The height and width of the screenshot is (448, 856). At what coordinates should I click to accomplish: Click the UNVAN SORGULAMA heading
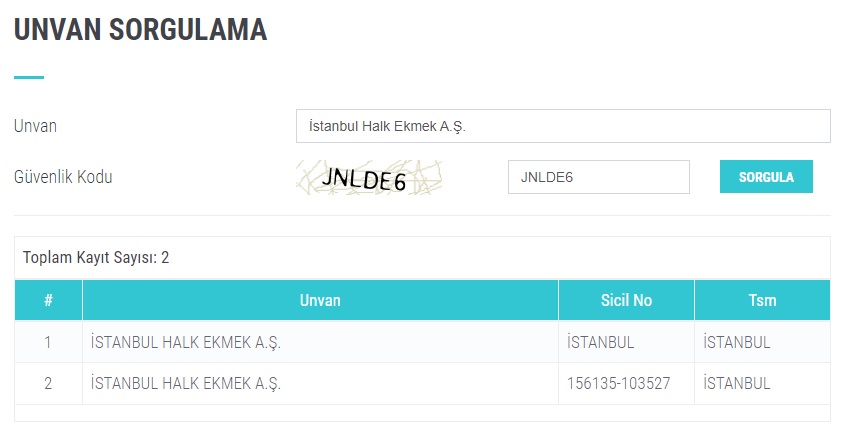point(140,30)
